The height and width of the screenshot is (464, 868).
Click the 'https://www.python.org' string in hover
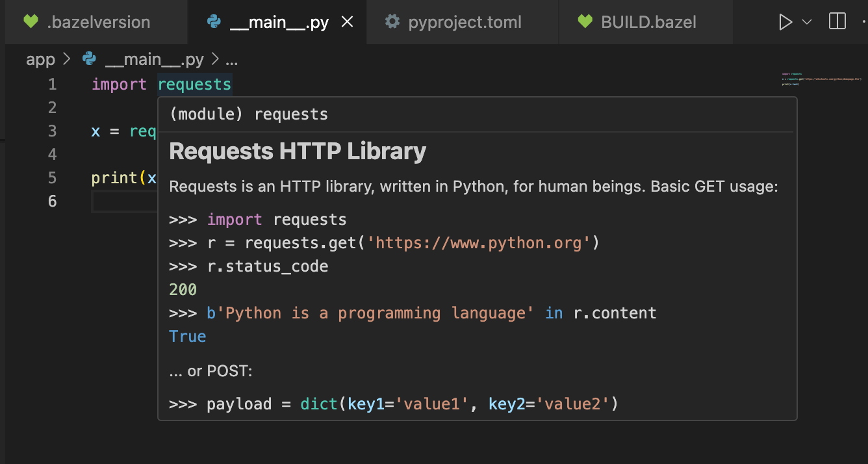[479, 243]
